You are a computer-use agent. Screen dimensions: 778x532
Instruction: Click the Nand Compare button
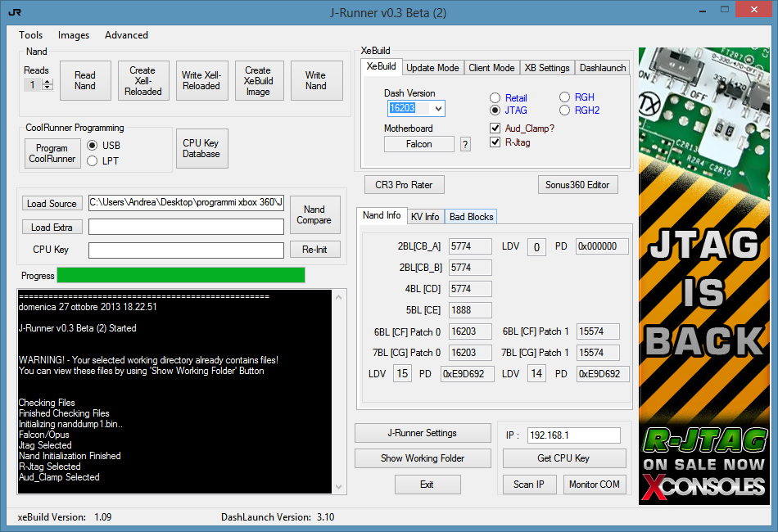(x=314, y=214)
